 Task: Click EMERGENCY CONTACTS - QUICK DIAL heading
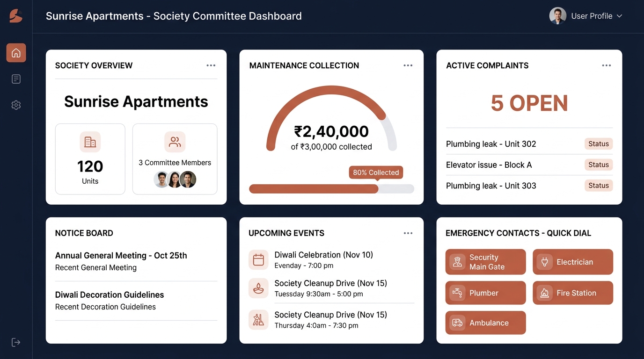coord(518,233)
